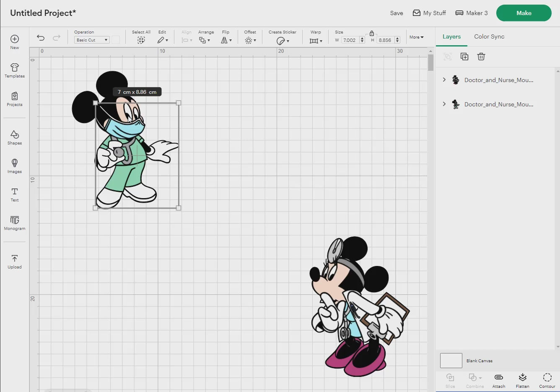
Task: Open the Combine menu
Action: tap(475, 380)
